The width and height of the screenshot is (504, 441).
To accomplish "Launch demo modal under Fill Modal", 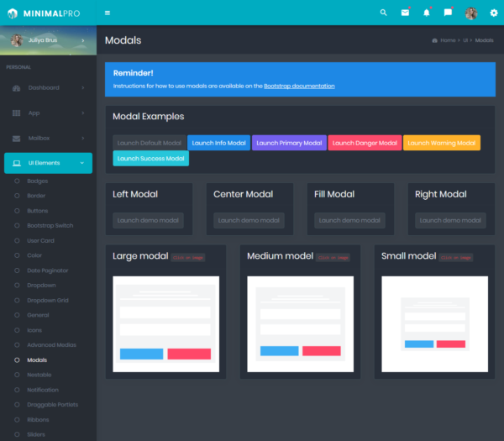I will pos(349,220).
